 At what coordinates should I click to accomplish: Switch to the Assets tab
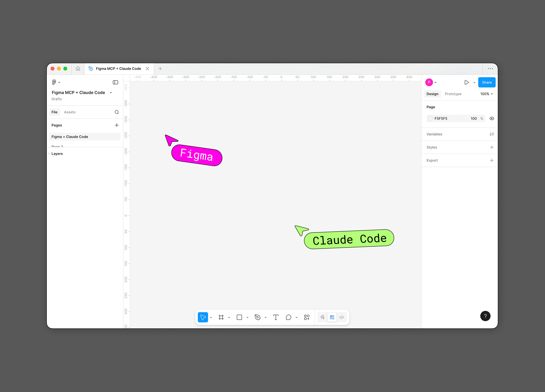70,112
